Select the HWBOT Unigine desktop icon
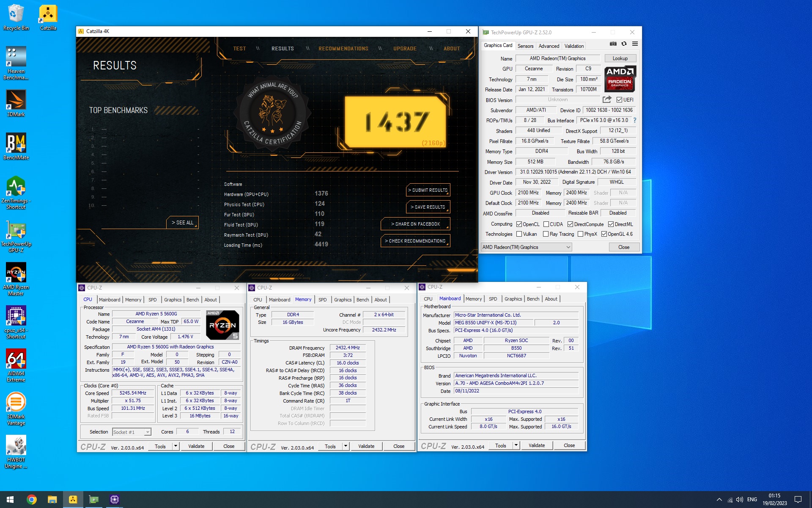The width and height of the screenshot is (812, 508). (16, 452)
